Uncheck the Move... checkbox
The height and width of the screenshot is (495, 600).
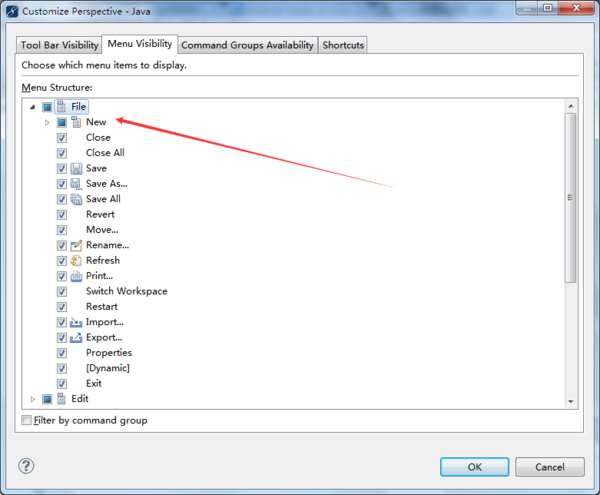click(62, 230)
